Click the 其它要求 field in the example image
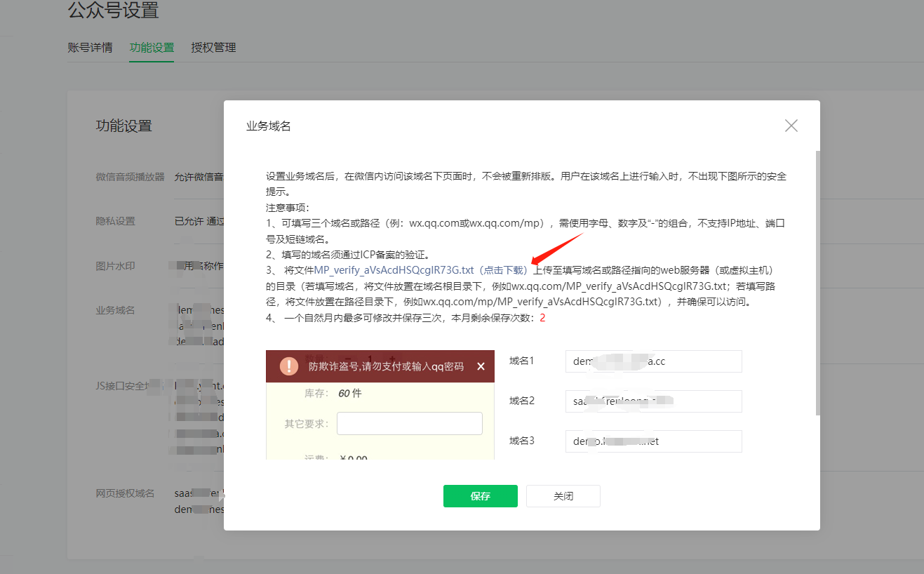Image resolution: width=924 pixels, height=574 pixels. (409, 424)
